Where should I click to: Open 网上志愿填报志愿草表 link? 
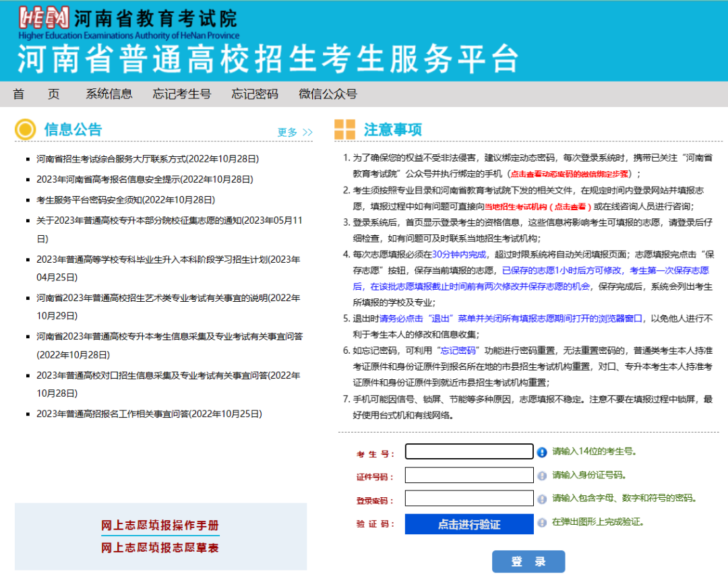tap(160, 548)
